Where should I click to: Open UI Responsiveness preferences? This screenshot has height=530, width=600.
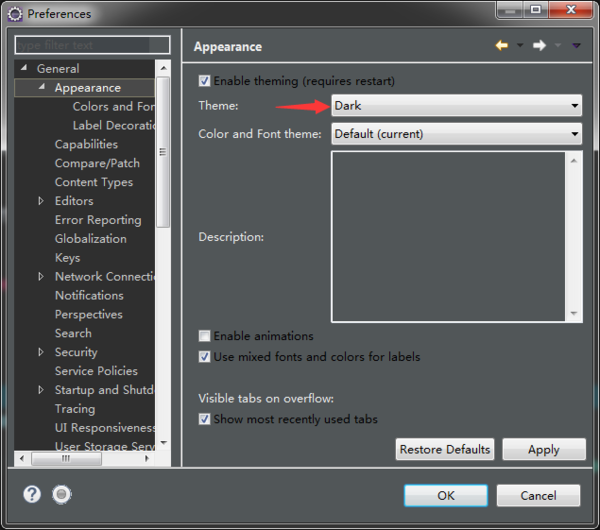coord(105,427)
